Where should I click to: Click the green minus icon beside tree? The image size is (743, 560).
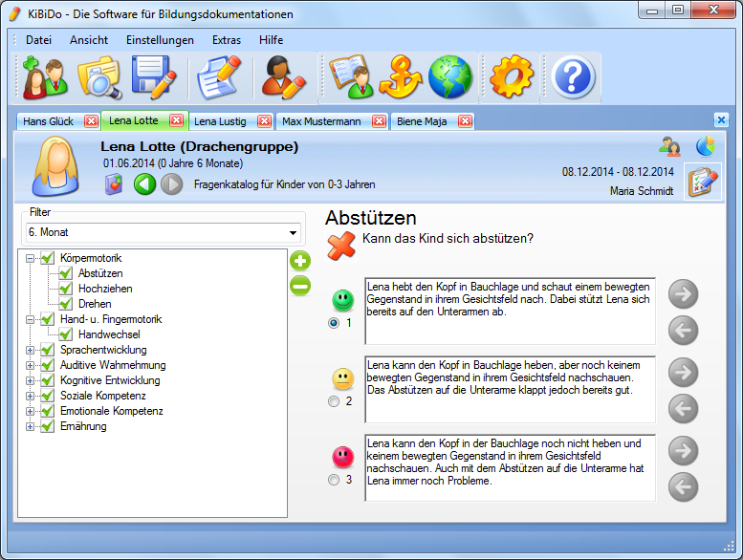click(300, 285)
